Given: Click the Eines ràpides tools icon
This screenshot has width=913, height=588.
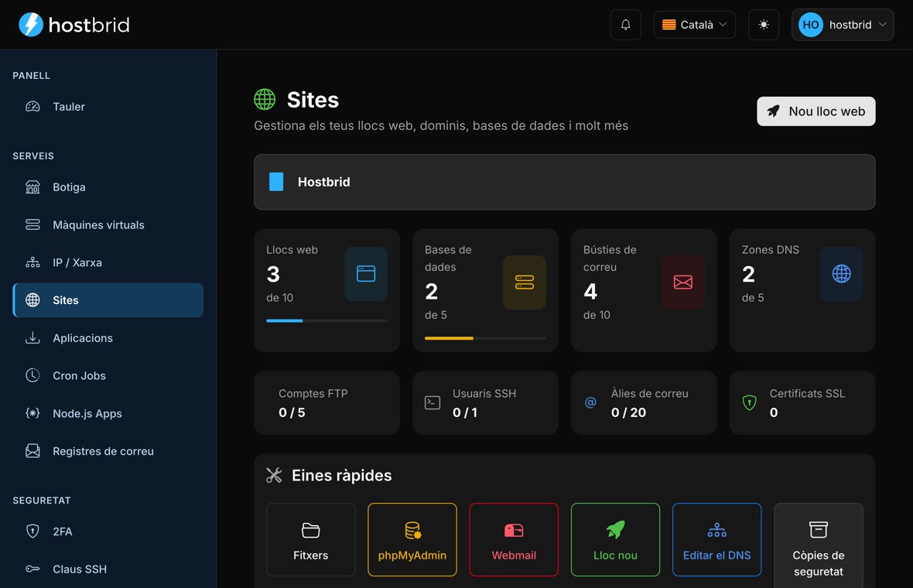Looking at the screenshot, I should pyautogui.click(x=274, y=475).
